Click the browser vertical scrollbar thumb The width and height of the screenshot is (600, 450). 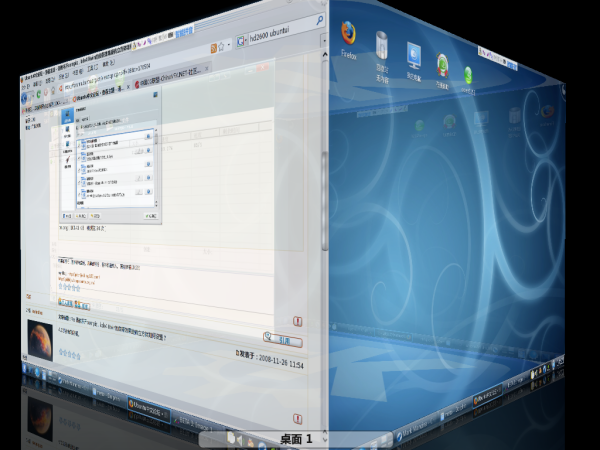pos(325,201)
